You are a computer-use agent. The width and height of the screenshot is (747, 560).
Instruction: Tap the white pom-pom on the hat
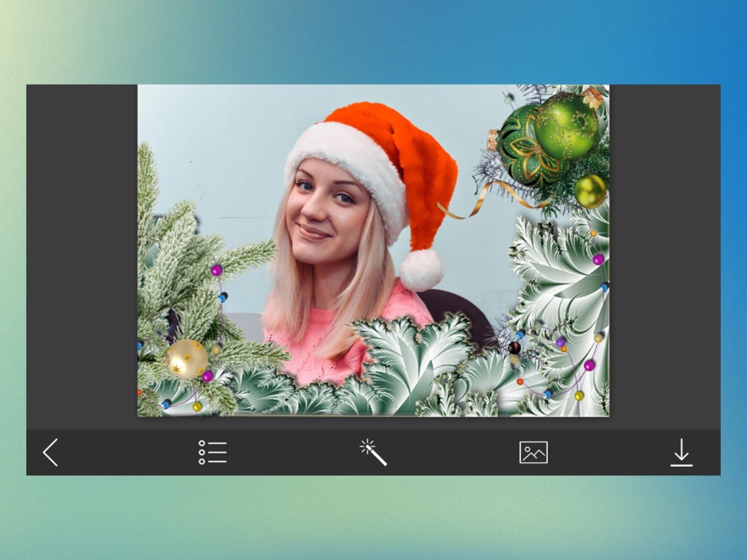pyautogui.click(x=421, y=270)
